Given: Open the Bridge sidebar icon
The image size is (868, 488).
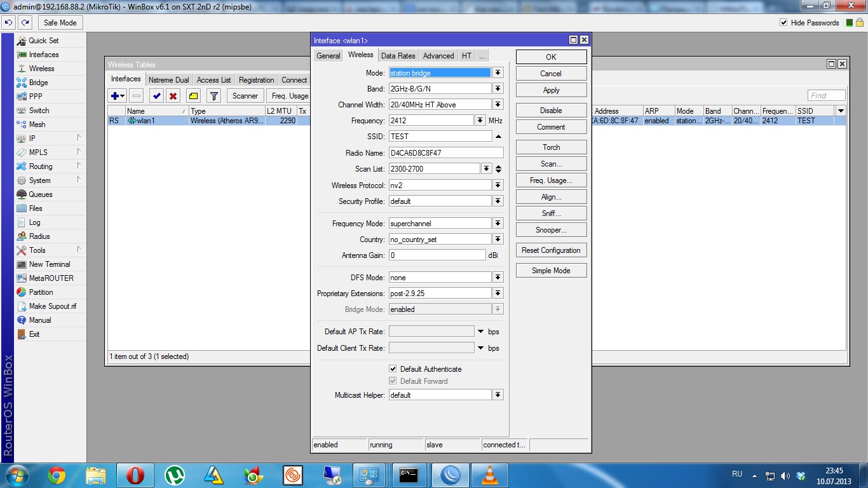Looking at the screenshot, I should 22,83.
